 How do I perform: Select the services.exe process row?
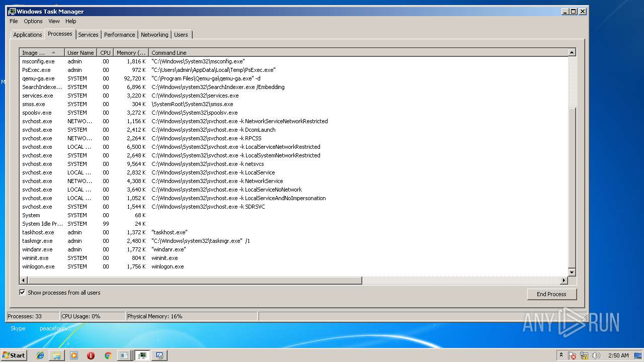click(x=293, y=96)
